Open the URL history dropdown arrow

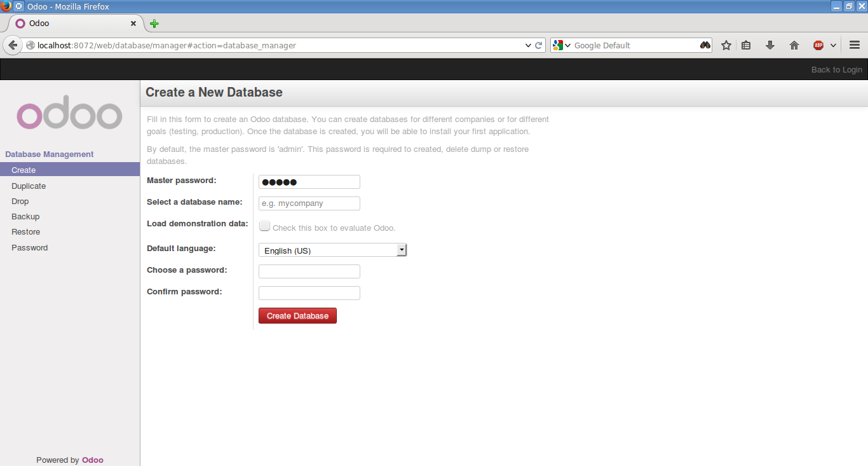point(528,45)
